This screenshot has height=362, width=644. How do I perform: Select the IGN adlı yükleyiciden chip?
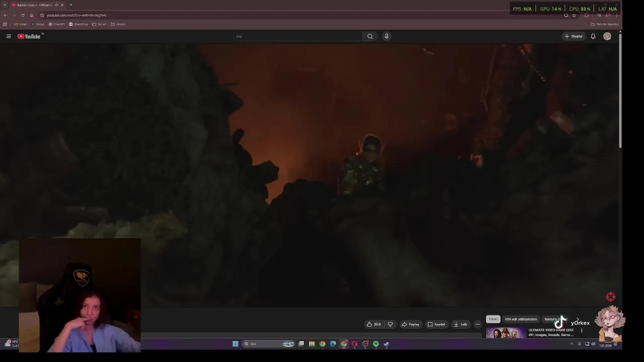pos(521,319)
